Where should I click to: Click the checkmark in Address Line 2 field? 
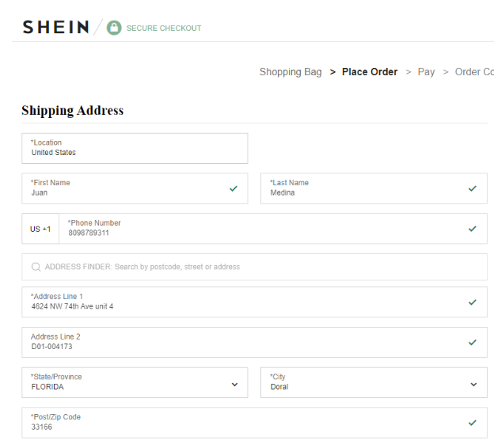click(x=473, y=342)
